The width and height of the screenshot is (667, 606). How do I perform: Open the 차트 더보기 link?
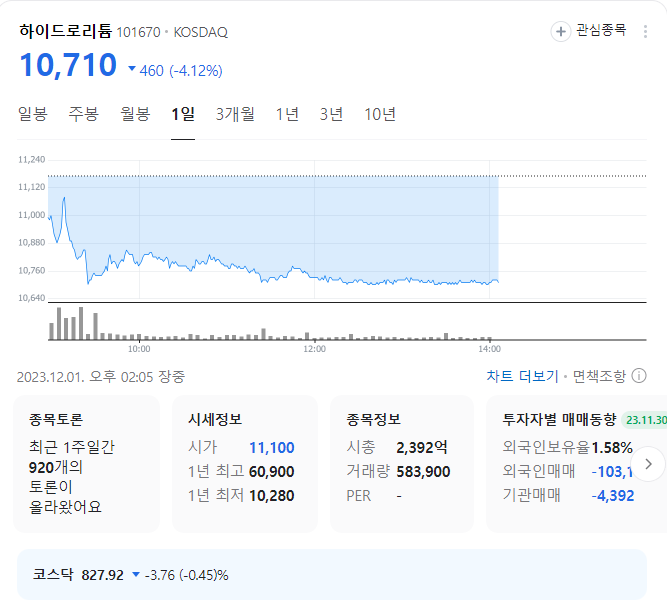pos(522,376)
